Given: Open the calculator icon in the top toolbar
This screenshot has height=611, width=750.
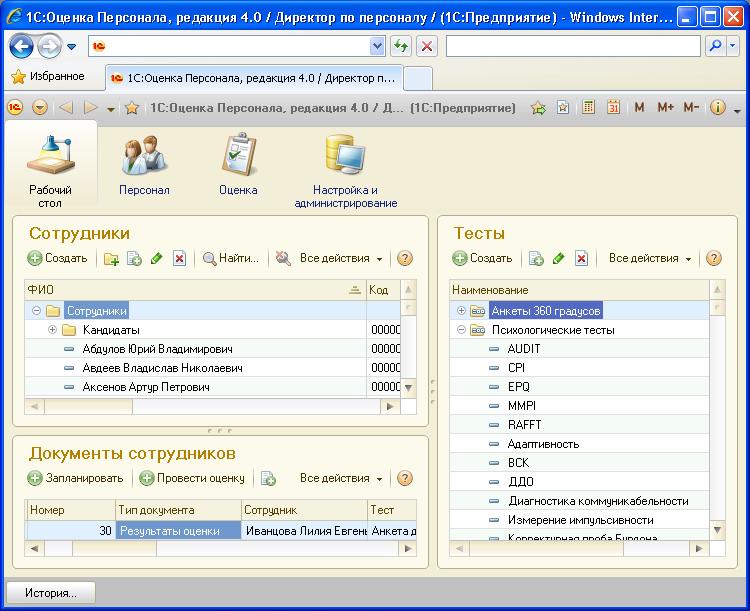Looking at the screenshot, I should click(589, 108).
